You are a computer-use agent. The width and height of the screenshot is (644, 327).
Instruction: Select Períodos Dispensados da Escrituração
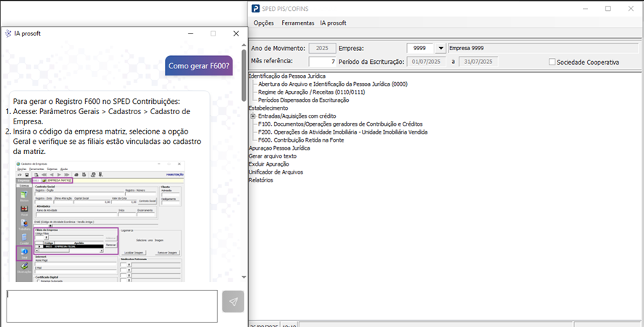pos(304,100)
